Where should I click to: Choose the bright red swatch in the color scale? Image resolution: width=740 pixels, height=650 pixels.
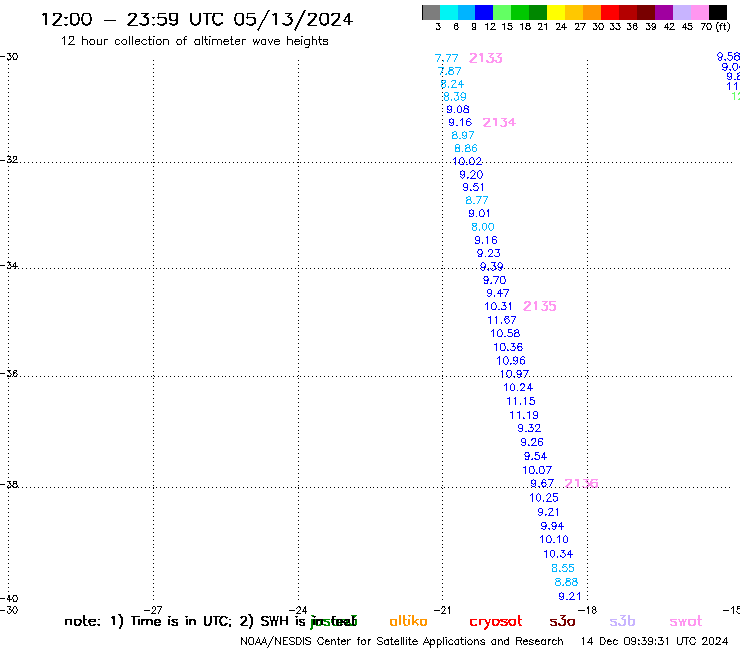[x=610, y=12]
